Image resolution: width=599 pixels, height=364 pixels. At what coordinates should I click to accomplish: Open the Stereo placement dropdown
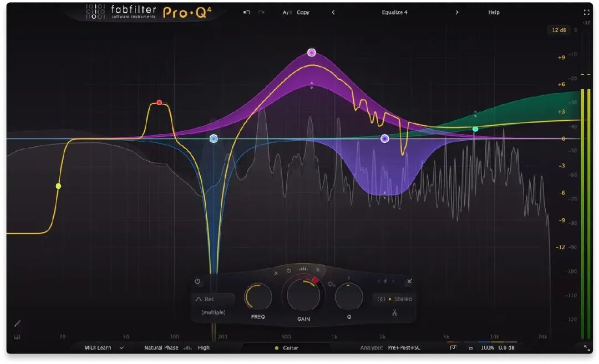pos(395,299)
